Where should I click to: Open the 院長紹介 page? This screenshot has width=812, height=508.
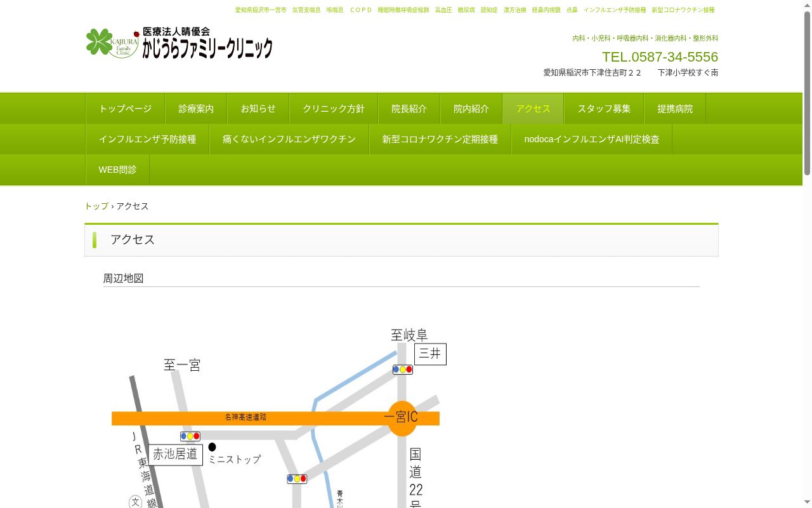point(409,109)
